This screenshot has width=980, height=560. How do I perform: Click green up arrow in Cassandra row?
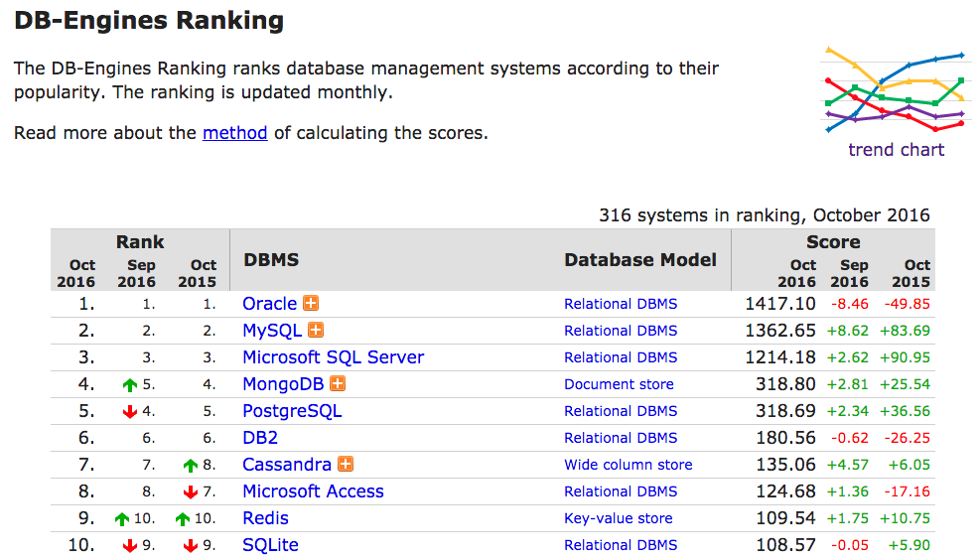pos(190,465)
